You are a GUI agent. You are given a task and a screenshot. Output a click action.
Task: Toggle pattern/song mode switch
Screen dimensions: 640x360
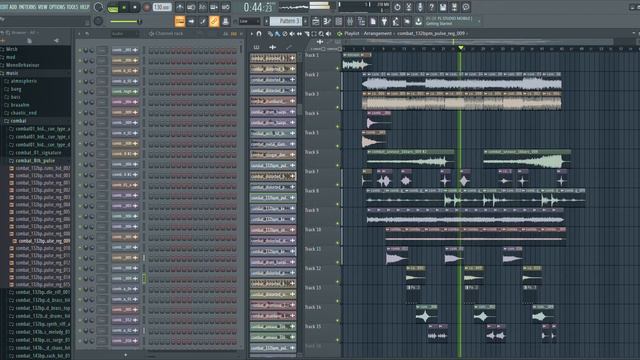pos(113,7)
